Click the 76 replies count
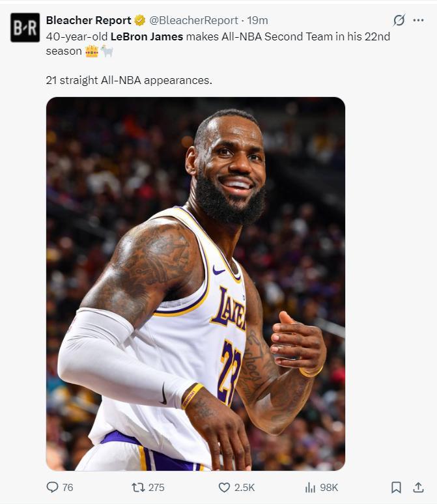The width and height of the screenshot is (437, 504). tap(68, 487)
